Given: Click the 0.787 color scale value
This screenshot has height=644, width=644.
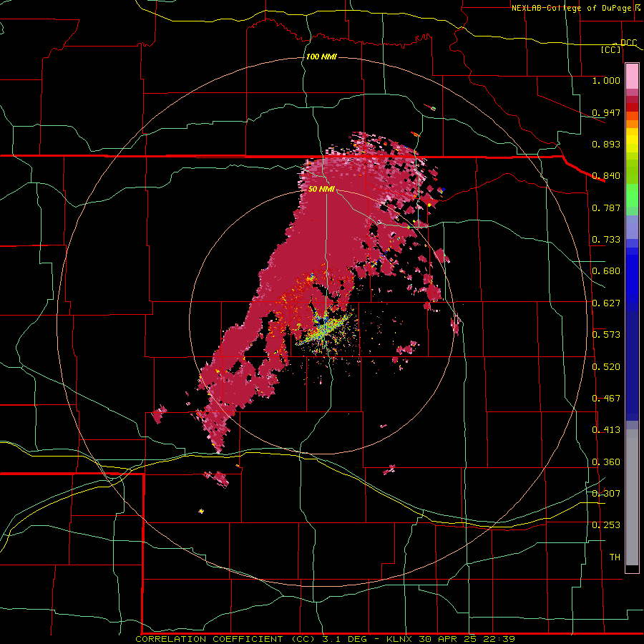Looking at the screenshot, I should 606,208.
